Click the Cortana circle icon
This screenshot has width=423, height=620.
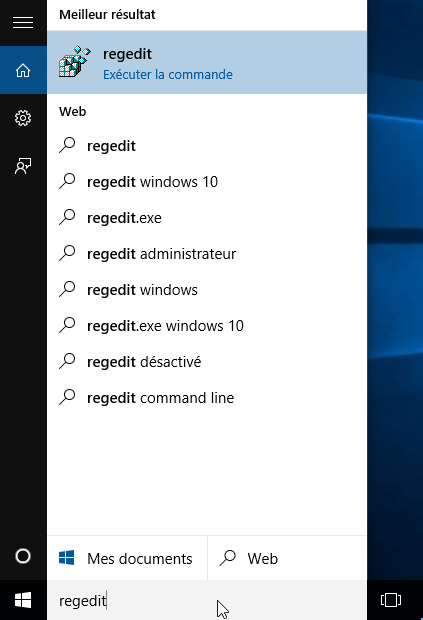(x=23, y=556)
